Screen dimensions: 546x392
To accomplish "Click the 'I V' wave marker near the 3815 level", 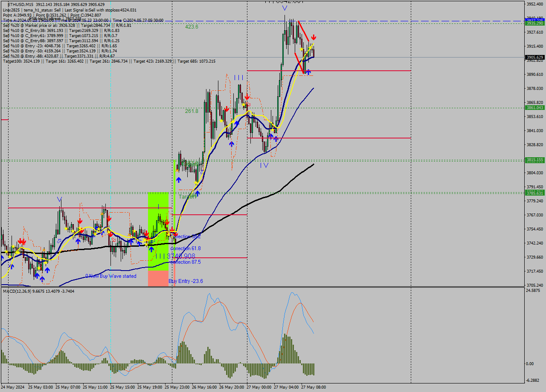I will (x=263, y=166).
